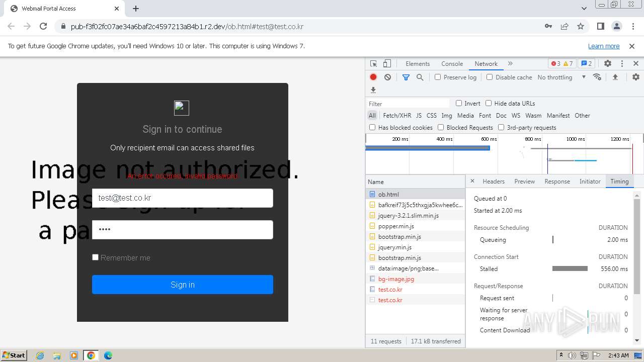Open the Response tab
Screen dimensions: 644x362
point(557,182)
